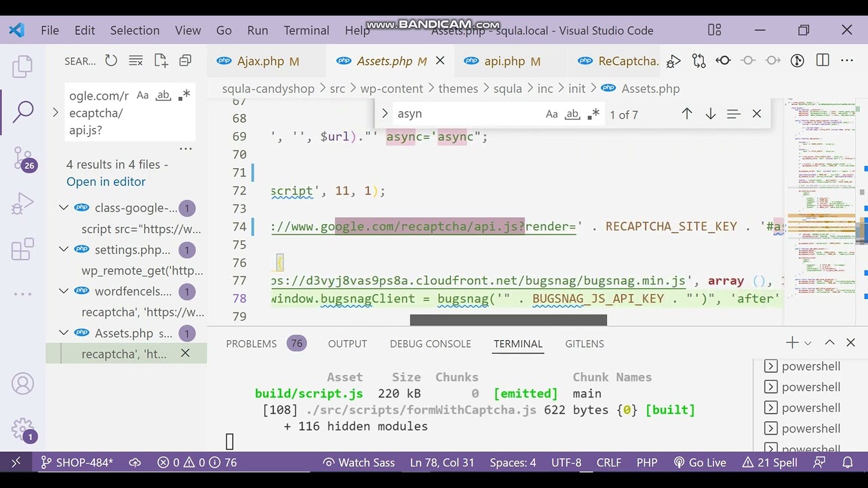This screenshot has height=488, width=868.
Task: Collapse class-google results group
Action: coord(64,208)
